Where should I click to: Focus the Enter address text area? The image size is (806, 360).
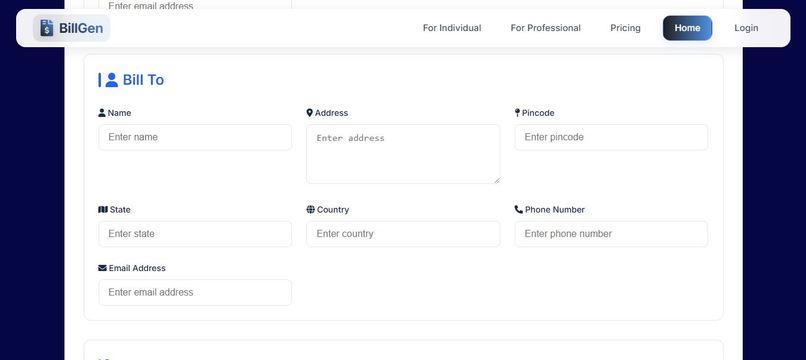click(403, 154)
